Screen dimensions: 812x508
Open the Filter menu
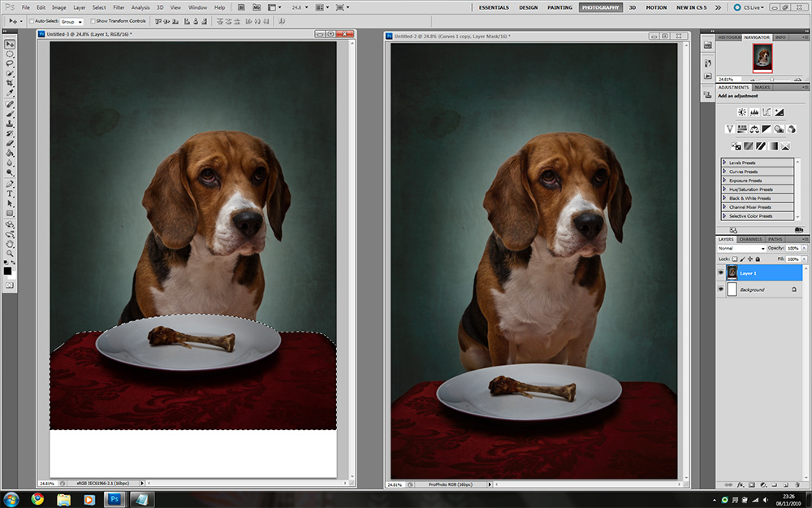point(119,7)
